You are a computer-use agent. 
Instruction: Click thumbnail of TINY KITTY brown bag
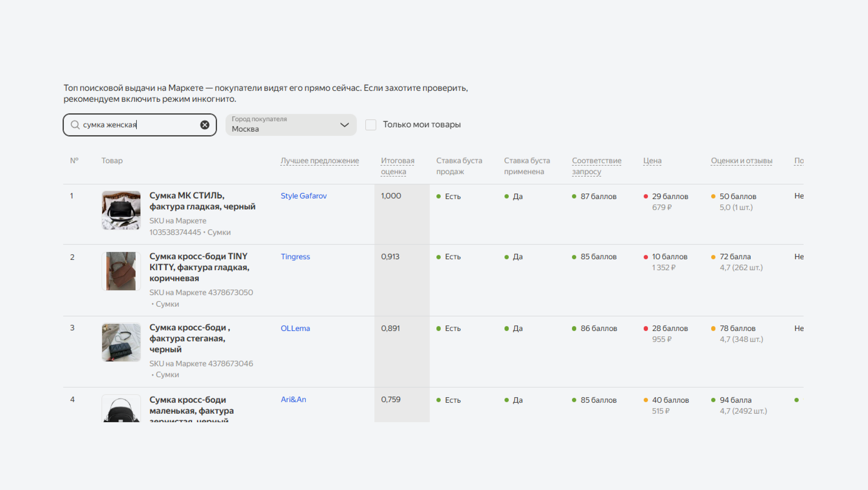point(121,271)
